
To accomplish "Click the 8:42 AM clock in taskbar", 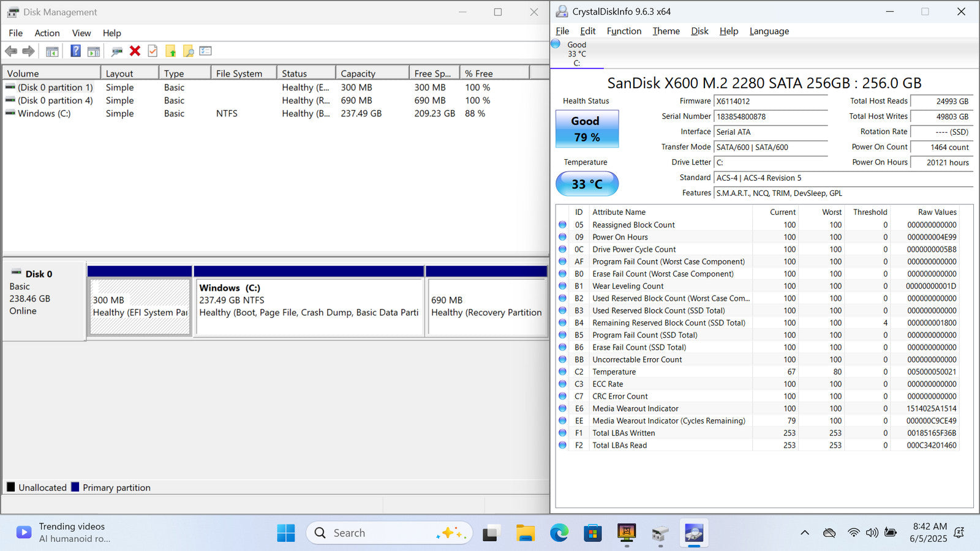I will click(x=929, y=533).
